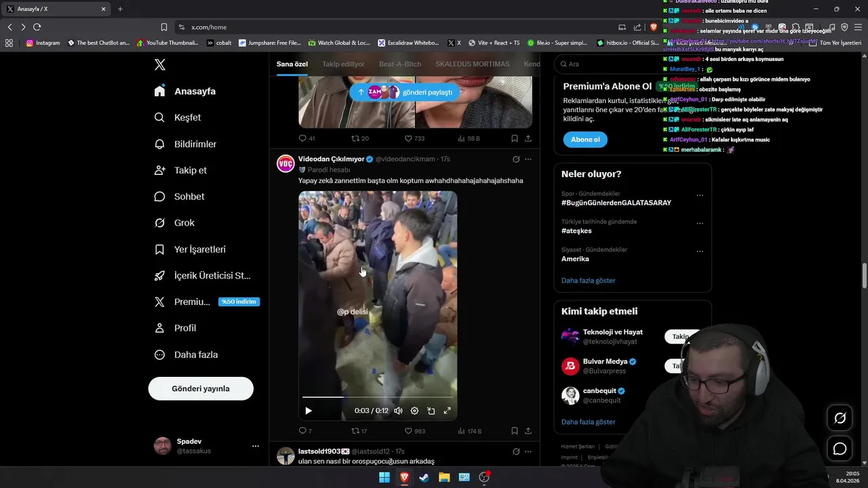
Task: Click the X logo in sidebar
Action: click(x=159, y=64)
